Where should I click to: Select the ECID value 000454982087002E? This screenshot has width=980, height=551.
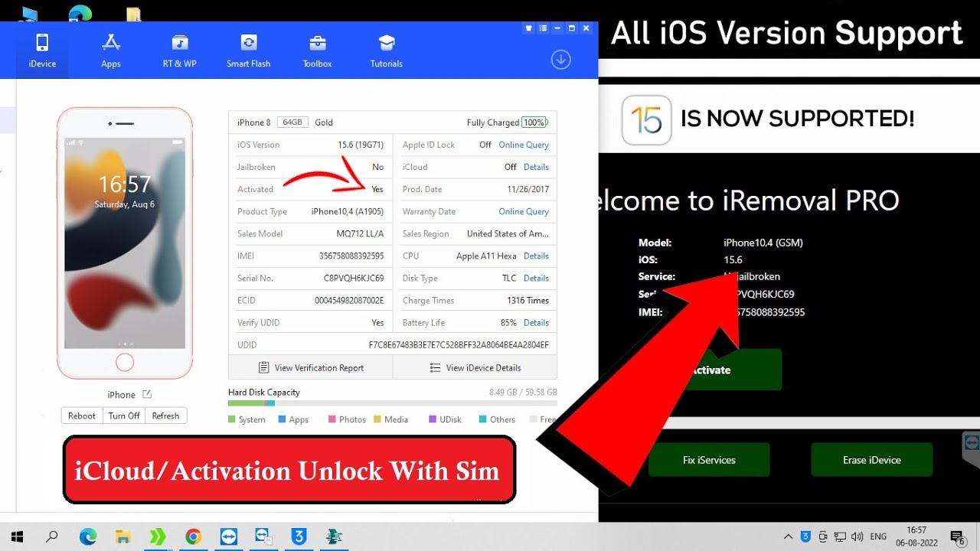coord(349,300)
